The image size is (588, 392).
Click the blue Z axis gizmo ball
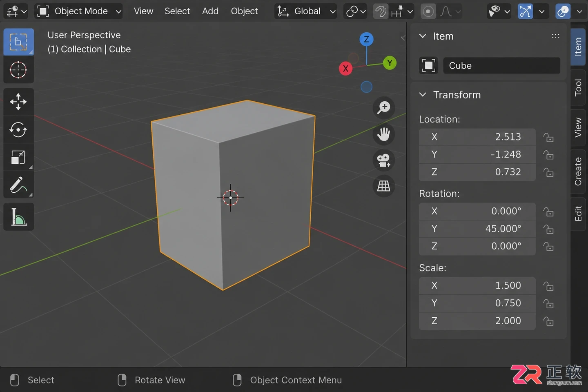pos(366,39)
